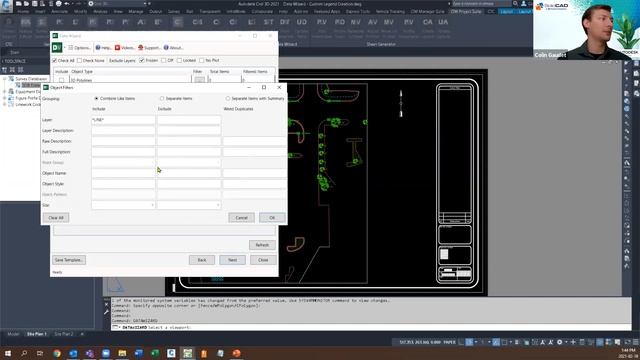Click the search icon on taskbar

tap(24, 353)
